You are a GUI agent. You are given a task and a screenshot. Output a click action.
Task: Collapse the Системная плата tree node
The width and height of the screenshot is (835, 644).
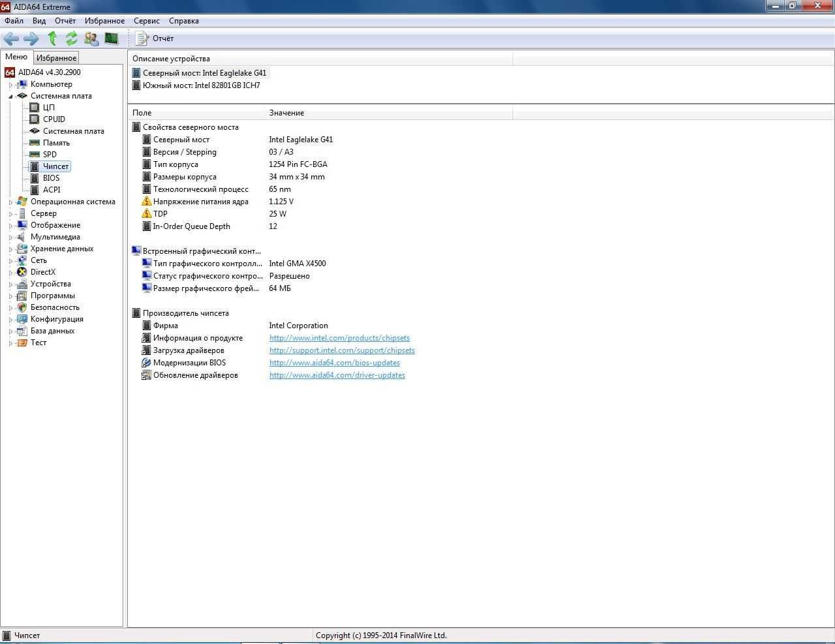(x=10, y=97)
